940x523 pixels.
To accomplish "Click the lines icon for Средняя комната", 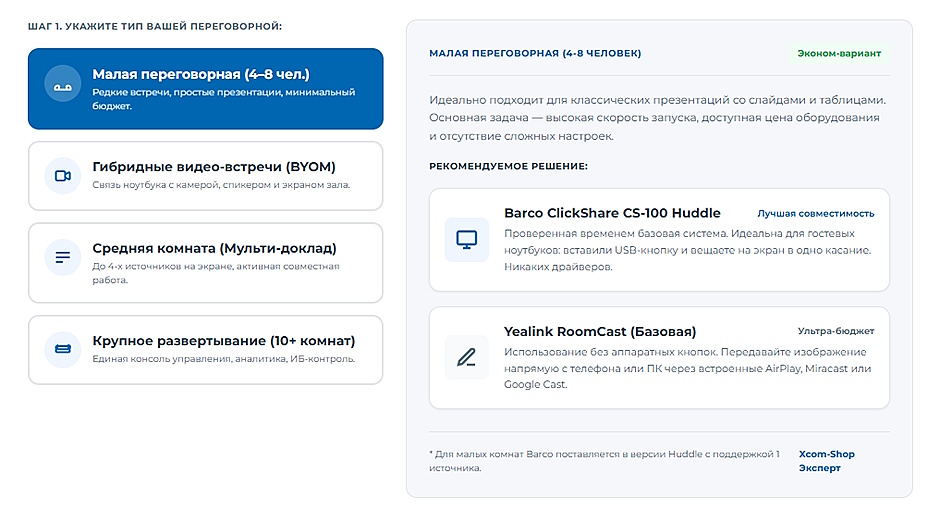I will [63, 257].
